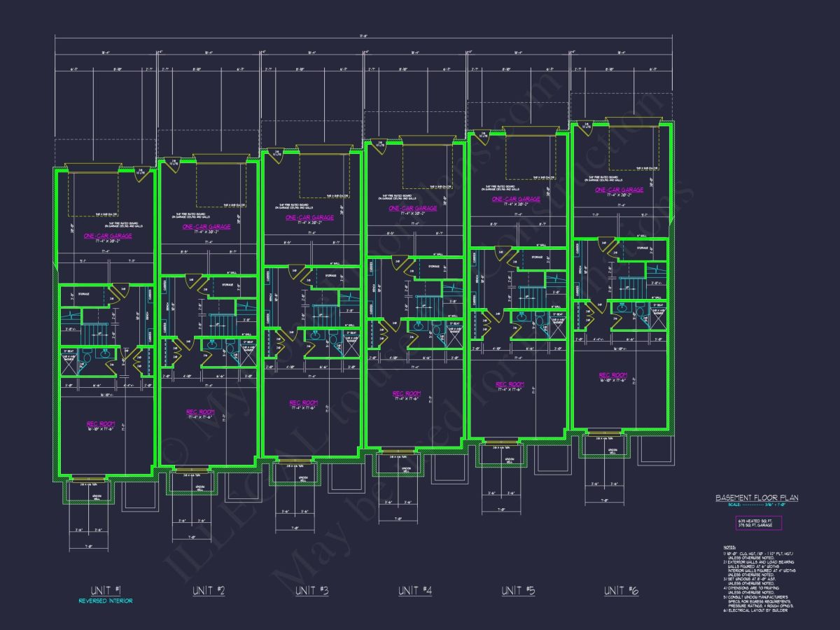Click the "UNIT #6" label
840x630 pixels.
(621, 590)
